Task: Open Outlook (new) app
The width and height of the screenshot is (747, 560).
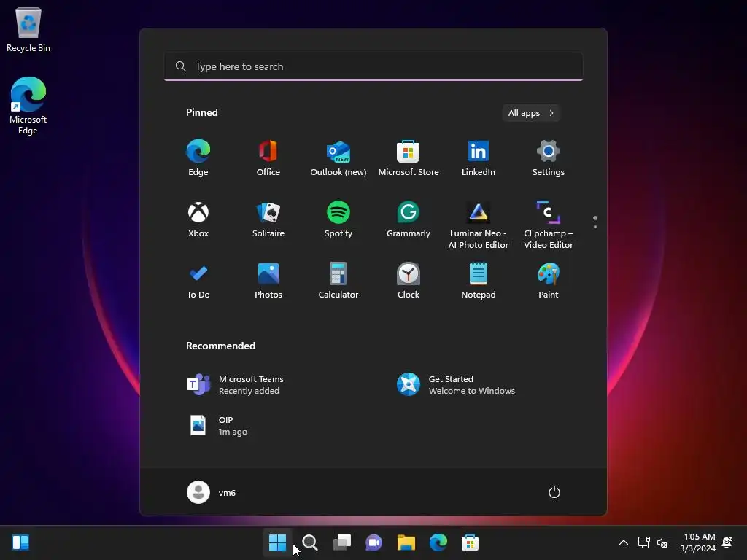Action: [338, 158]
